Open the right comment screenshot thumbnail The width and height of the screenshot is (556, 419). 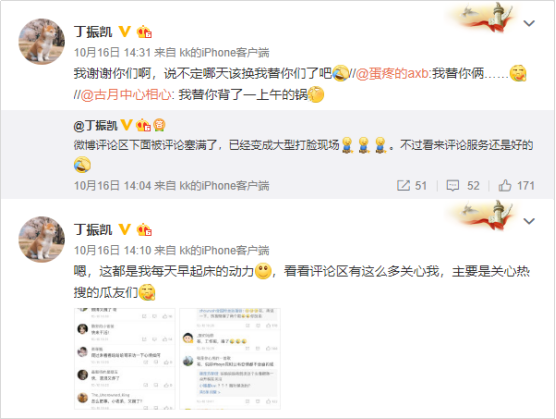tap(230, 359)
